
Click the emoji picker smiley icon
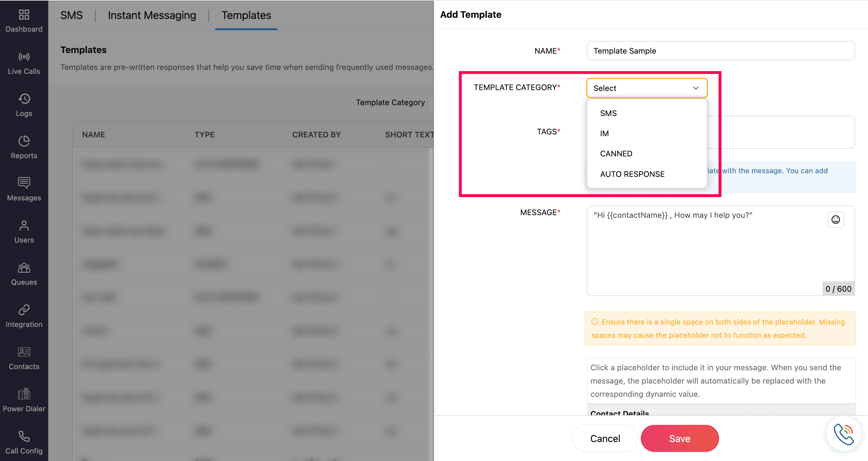835,220
